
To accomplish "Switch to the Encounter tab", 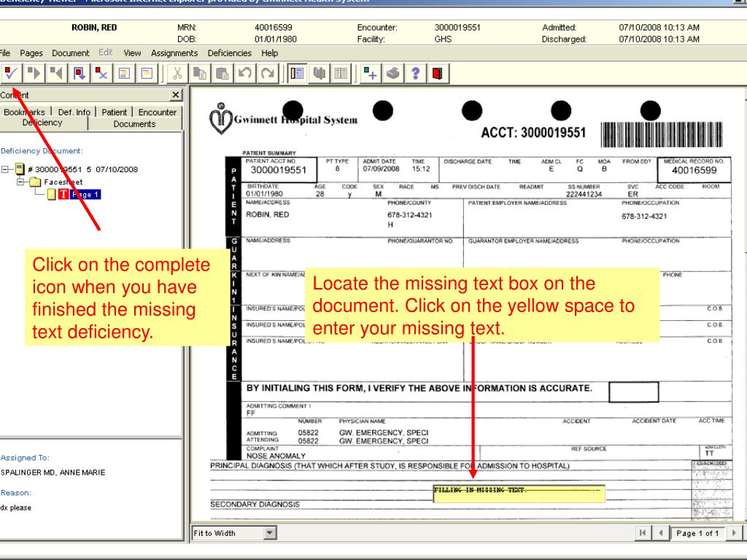I will 158,112.
